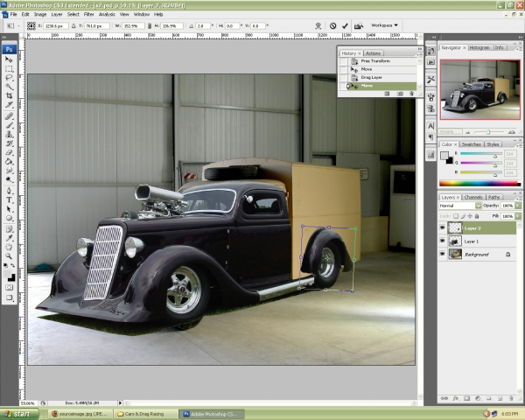
Task: Select the History Brush tool
Action: pyautogui.click(x=9, y=143)
